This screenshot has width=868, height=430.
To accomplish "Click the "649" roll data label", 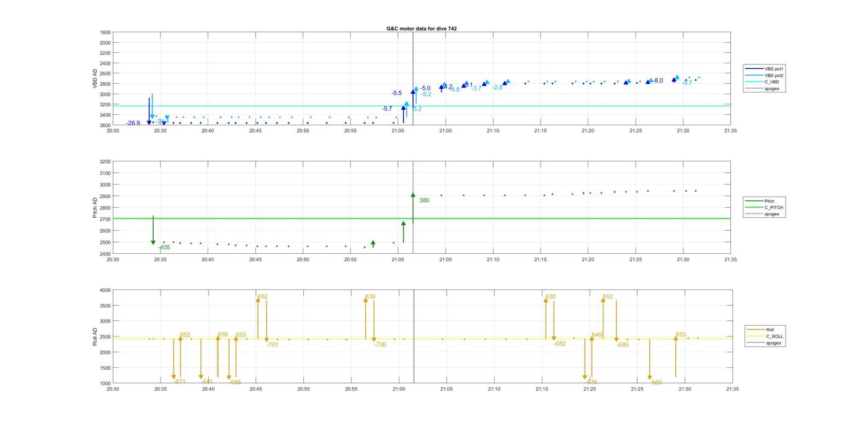I will coord(597,334).
